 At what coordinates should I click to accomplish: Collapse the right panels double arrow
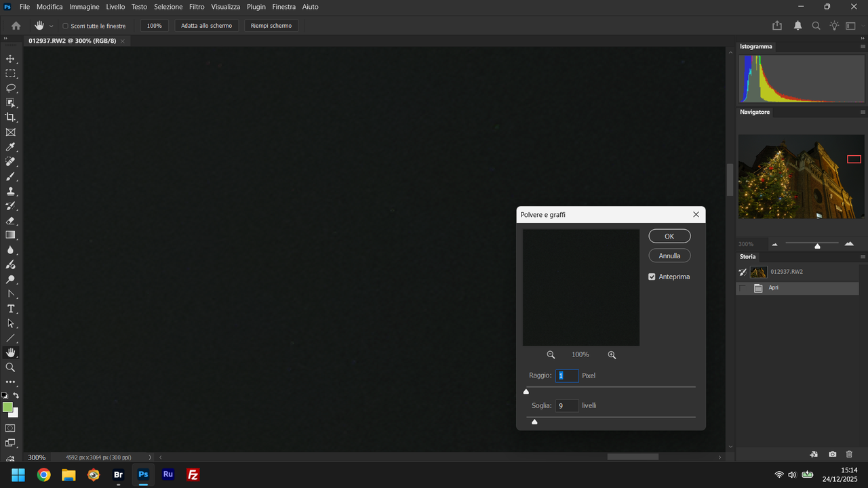[863, 38]
